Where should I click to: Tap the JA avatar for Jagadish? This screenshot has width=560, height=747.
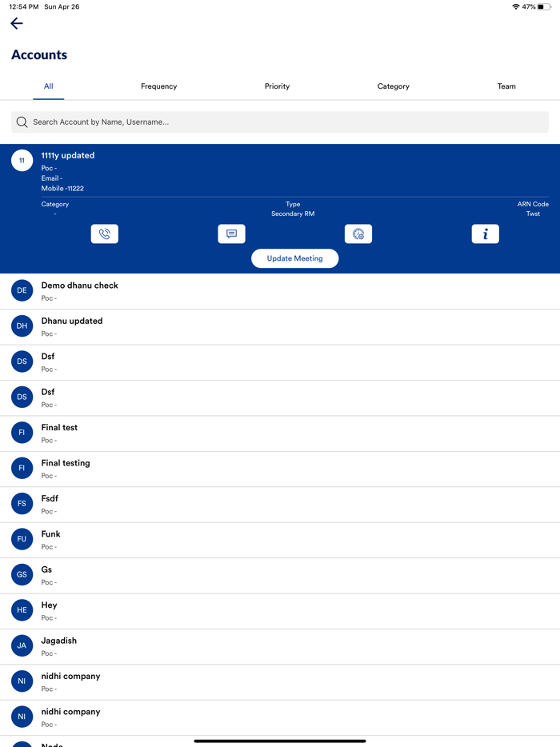point(22,645)
